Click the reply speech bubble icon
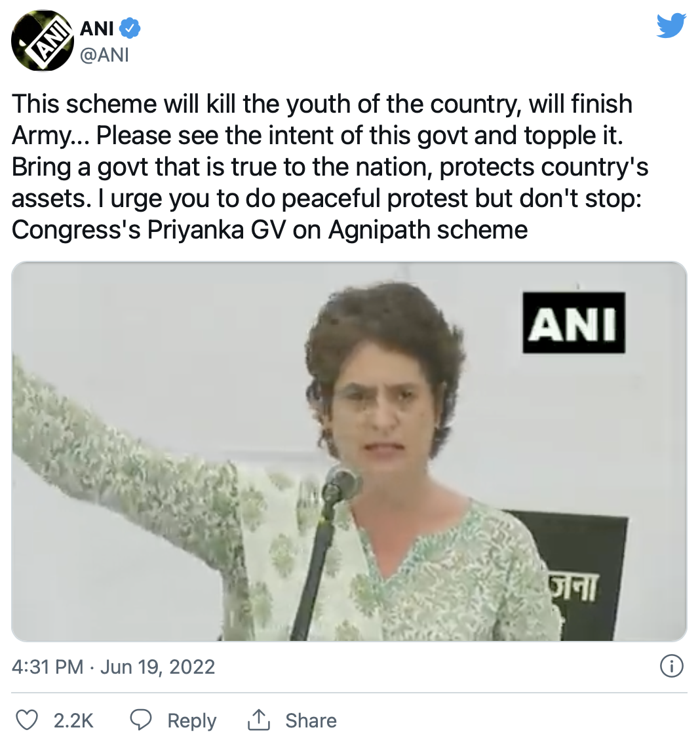 pos(140,720)
